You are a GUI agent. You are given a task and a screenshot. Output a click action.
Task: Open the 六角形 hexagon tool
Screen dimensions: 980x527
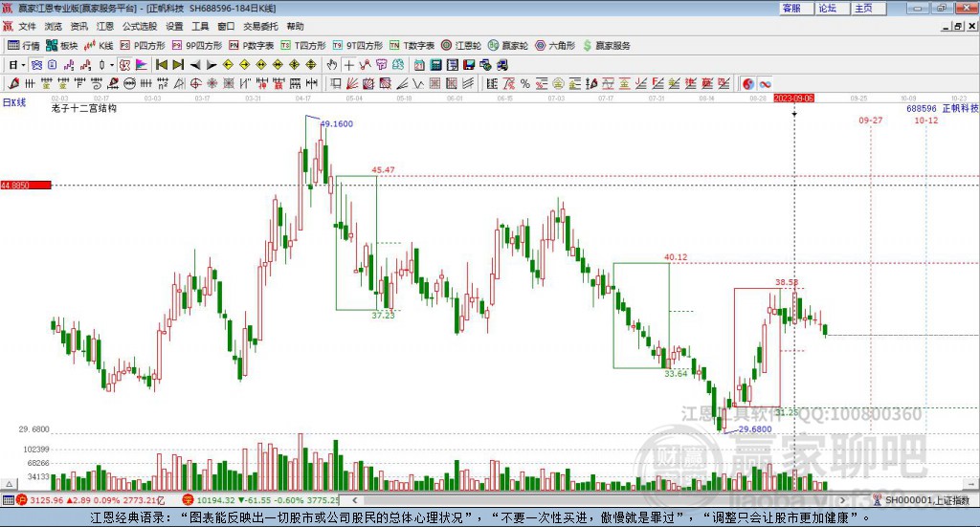(555, 46)
